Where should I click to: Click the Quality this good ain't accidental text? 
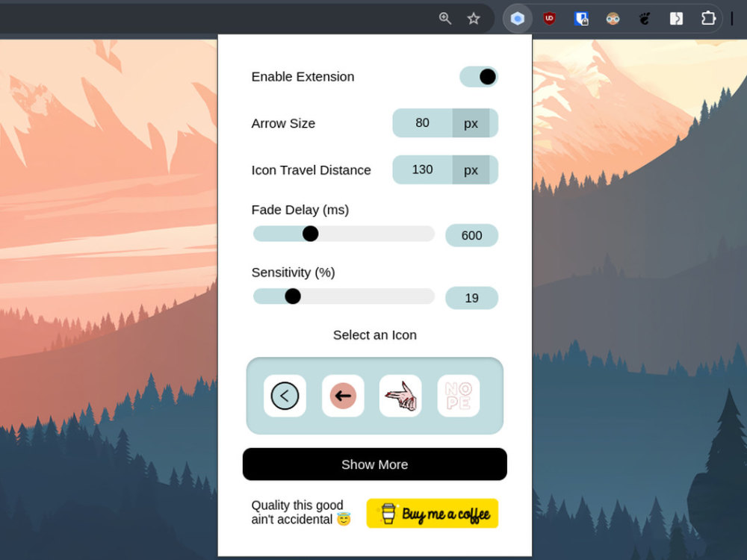click(x=301, y=512)
